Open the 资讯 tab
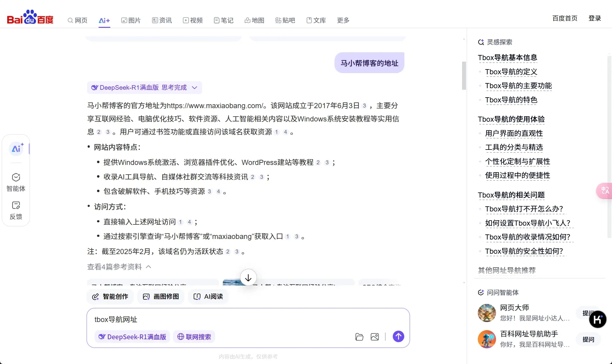 162,20
